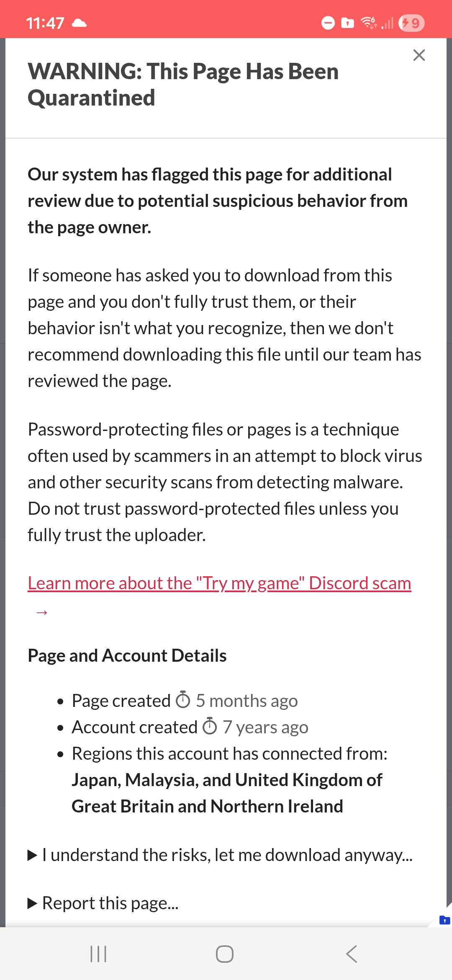Tap the warning heading "This Page Has Been Quarantined"

(x=183, y=84)
